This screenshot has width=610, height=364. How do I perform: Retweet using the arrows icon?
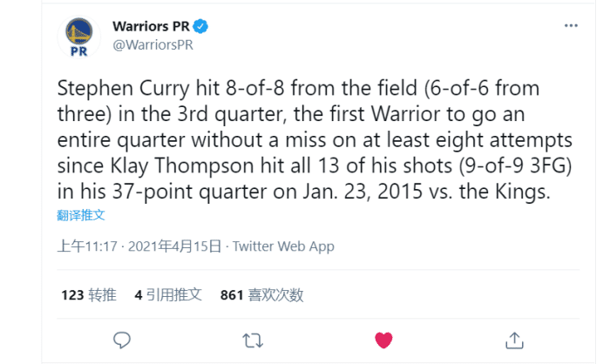253,339
